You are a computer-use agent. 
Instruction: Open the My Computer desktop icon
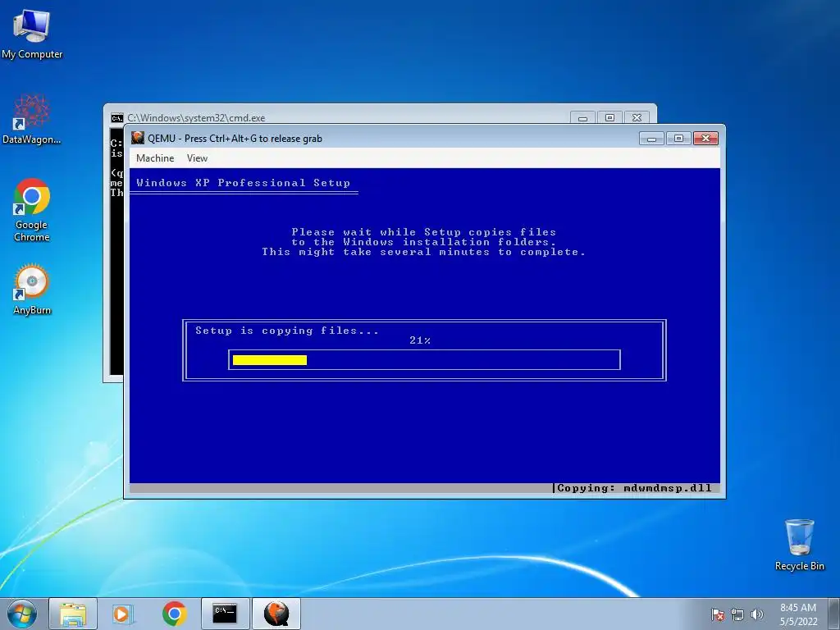[x=32, y=34]
